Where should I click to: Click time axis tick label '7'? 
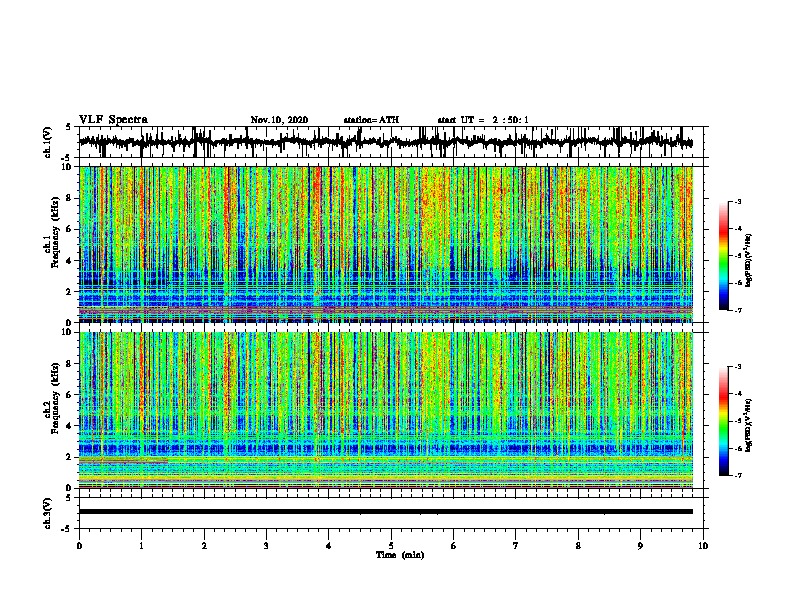tap(516, 546)
